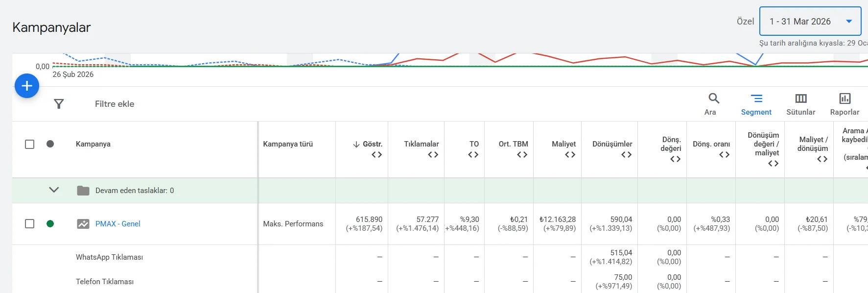Click the Filtre ekle field
The width and height of the screenshot is (868, 293).
coord(115,104)
